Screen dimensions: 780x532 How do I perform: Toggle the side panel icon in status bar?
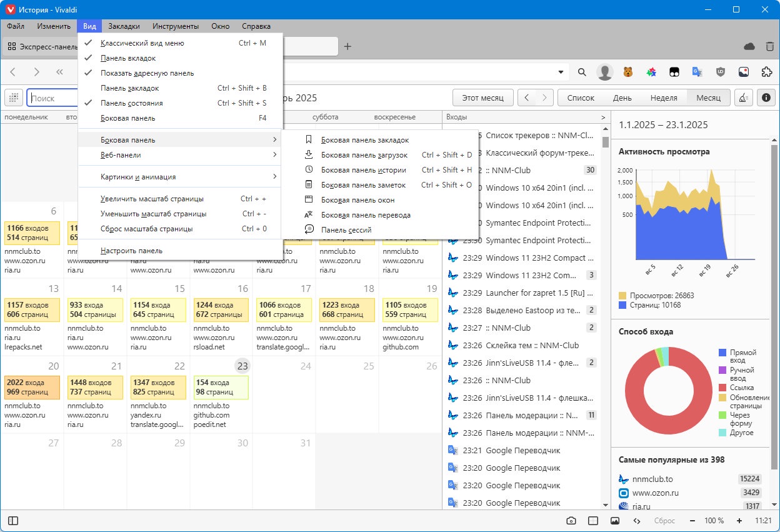[13, 521]
